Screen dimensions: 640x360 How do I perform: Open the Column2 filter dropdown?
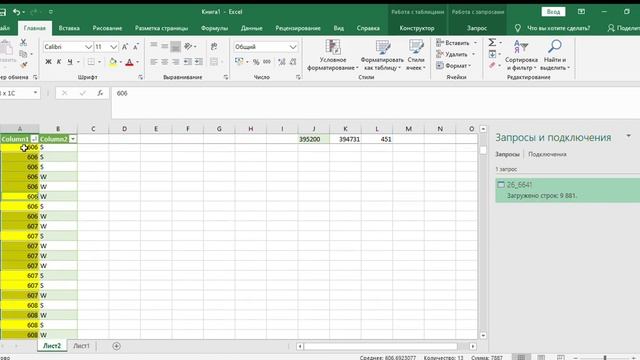(x=73, y=139)
